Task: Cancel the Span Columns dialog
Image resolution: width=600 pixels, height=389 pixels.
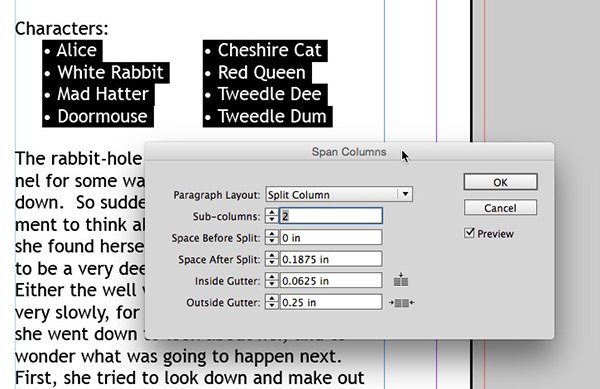Action: click(x=501, y=208)
